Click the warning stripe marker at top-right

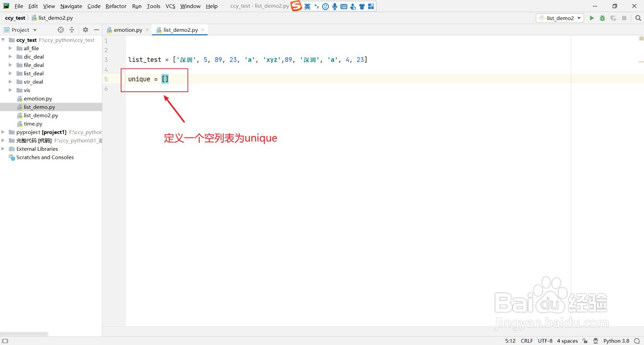pyautogui.click(x=641, y=39)
